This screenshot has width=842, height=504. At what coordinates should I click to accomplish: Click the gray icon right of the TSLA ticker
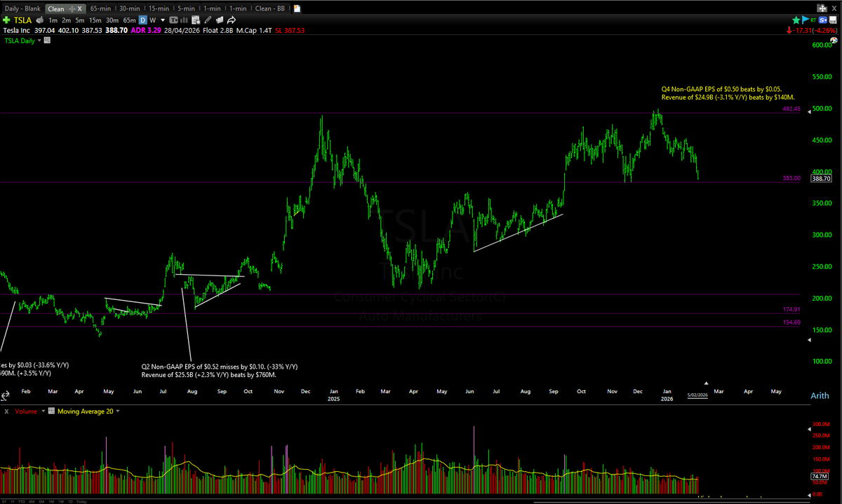click(x=40, y=20)
